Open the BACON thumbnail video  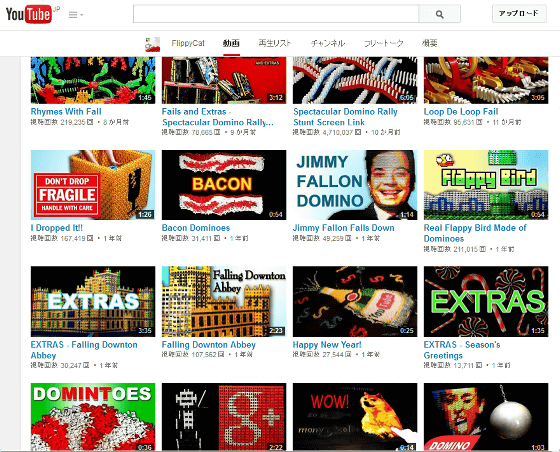pyautogui.click(x=224, y=185)
